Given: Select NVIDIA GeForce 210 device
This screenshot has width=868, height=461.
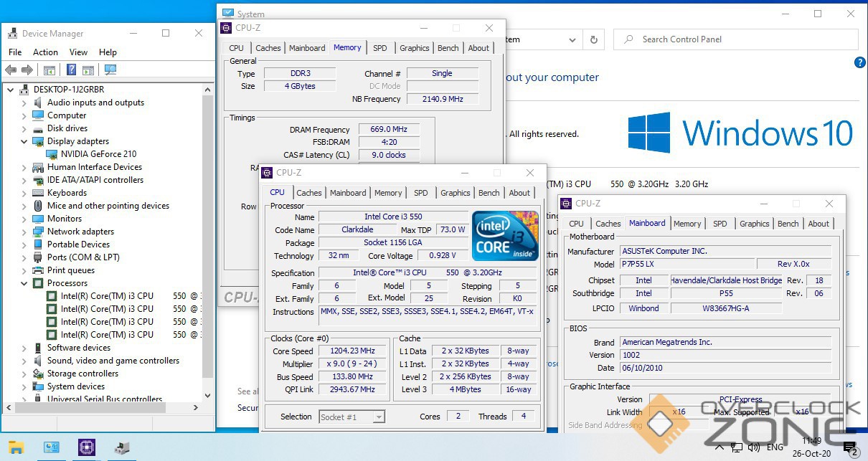Looking at the screenshot, I should pos(98,154).
